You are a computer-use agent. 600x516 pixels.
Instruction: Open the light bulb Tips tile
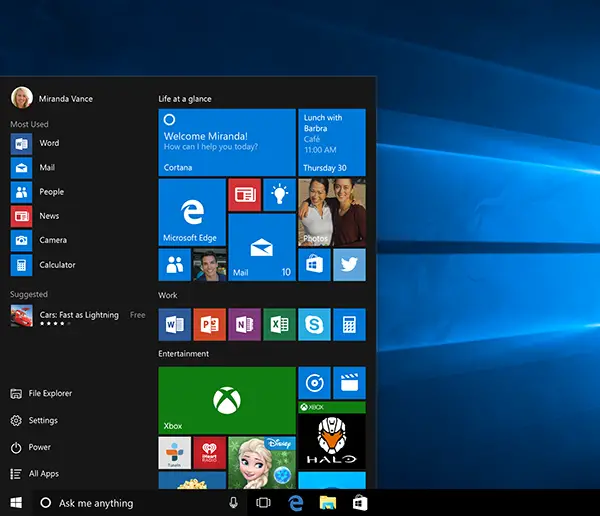coord(279,195)
